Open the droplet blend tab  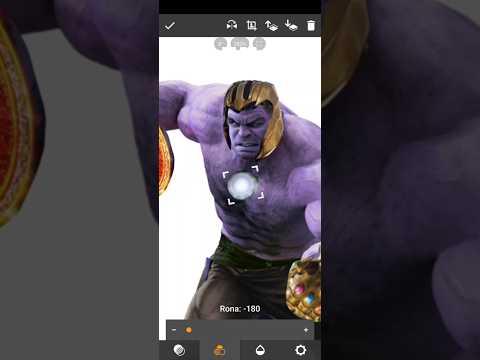(260, 350)
